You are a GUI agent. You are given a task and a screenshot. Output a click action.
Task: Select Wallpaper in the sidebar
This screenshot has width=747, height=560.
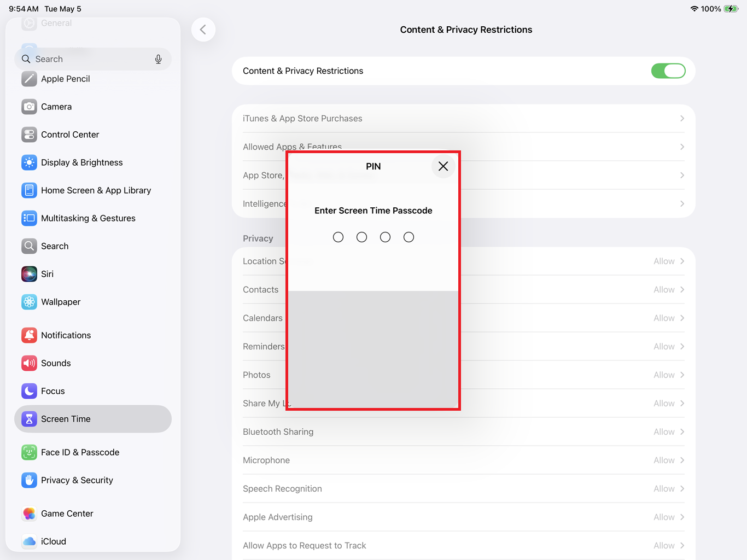[93, 302]
